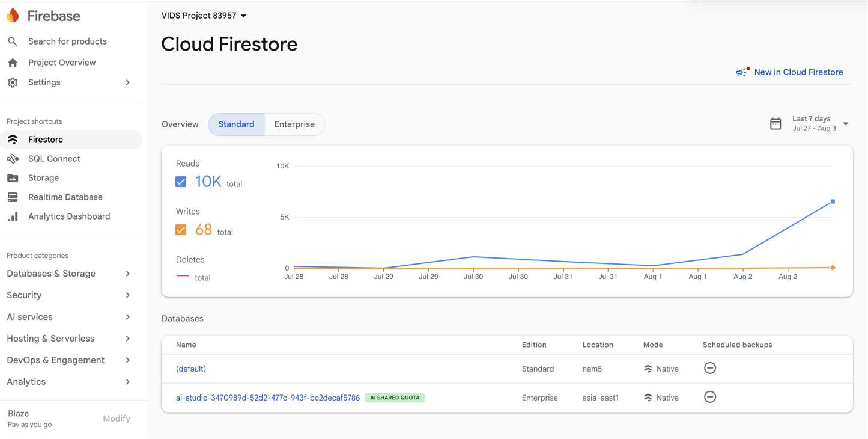Image resolution: width=868 pixels, height=439 pixels.
Task: Open the New in Cloud Firestore link
Action: pyautogui.click(x=798, y=72)
